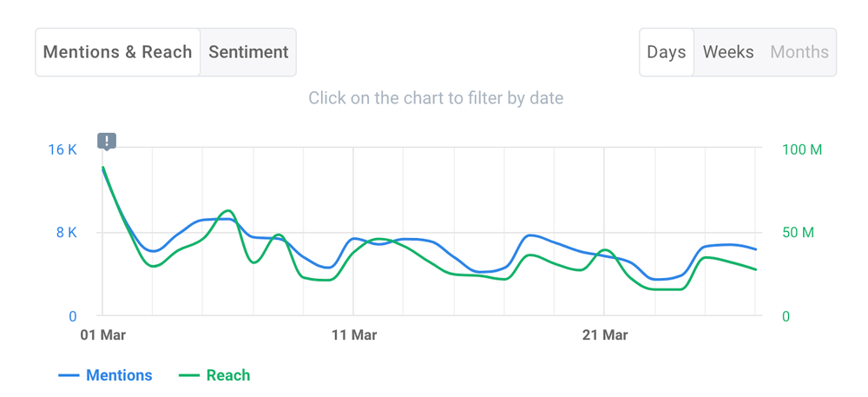This screenshot has height=397, width=868.
Task: Open the Sentiment tab
Action: (248, 52)
